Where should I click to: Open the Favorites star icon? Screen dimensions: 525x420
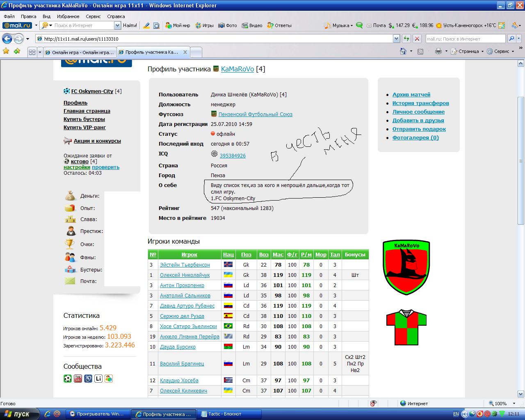tap(6, 51)
